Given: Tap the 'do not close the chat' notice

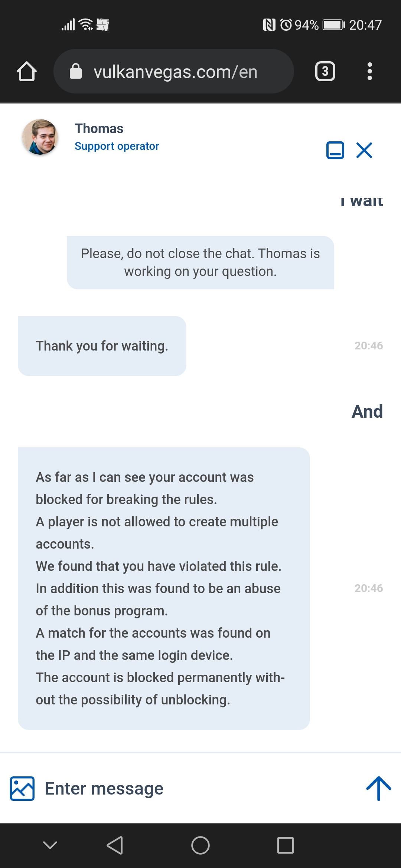Looking at the screenshot, I should pos(200,263).
